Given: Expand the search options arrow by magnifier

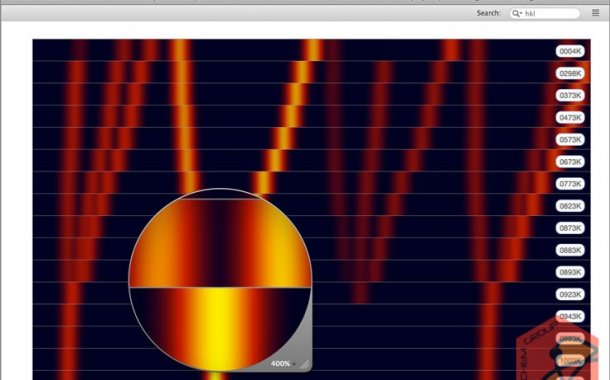Looking at the screenshot, I should tap(521, 14).
